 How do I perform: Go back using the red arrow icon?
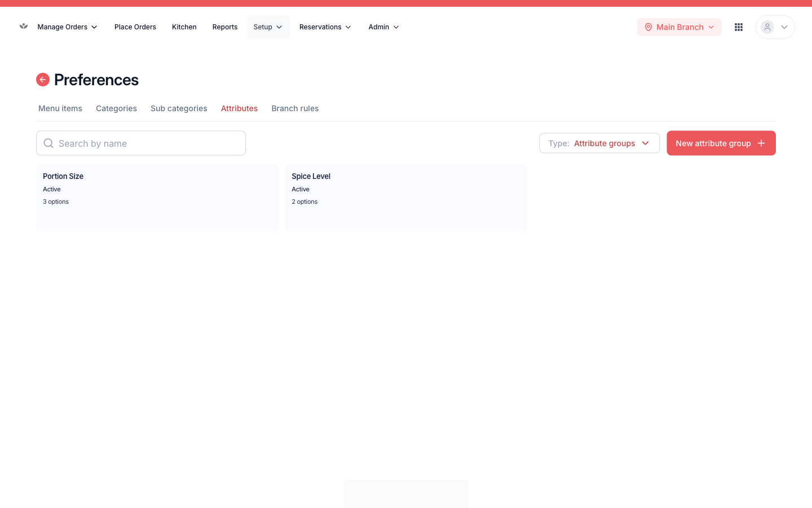43,80
